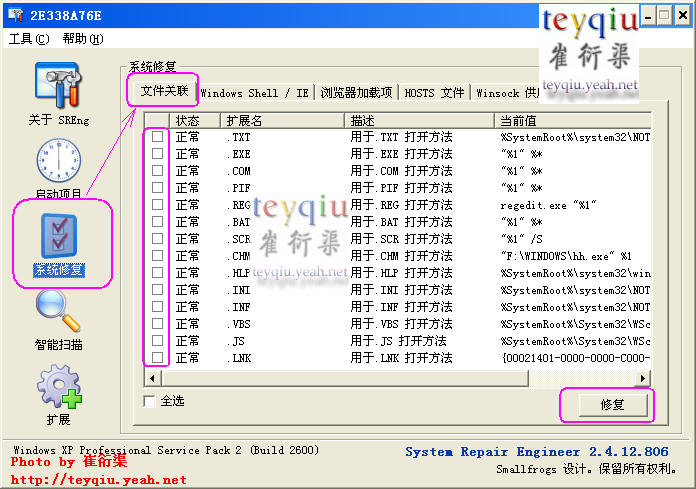Select the HOSTS 文件 tab
This screenshot has height=489, width=696.
click(434, 93)
